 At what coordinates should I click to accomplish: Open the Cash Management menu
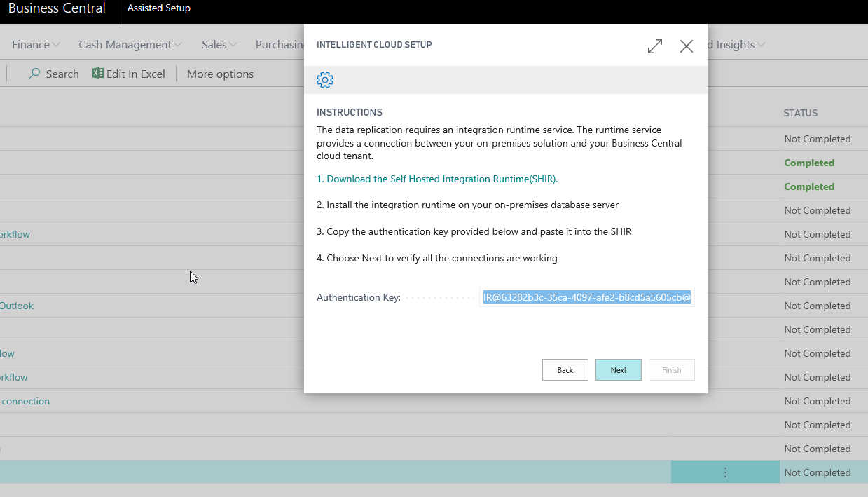click(130, 44)
